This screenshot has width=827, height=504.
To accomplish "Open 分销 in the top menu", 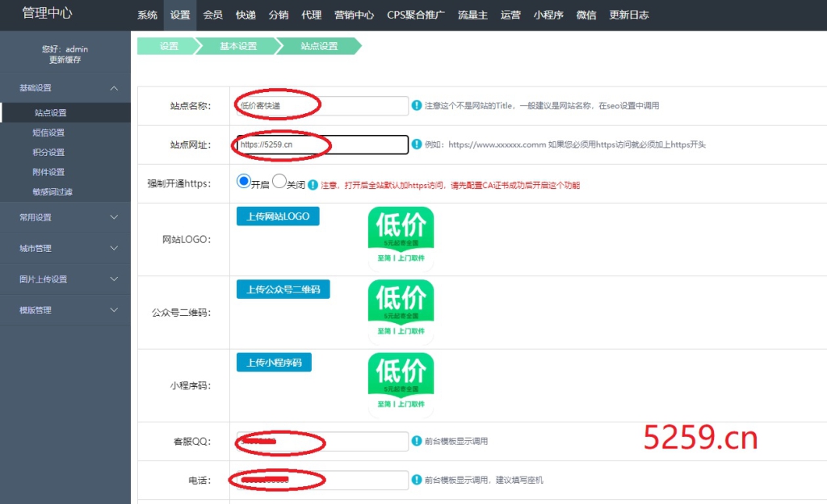I will 279,15.
